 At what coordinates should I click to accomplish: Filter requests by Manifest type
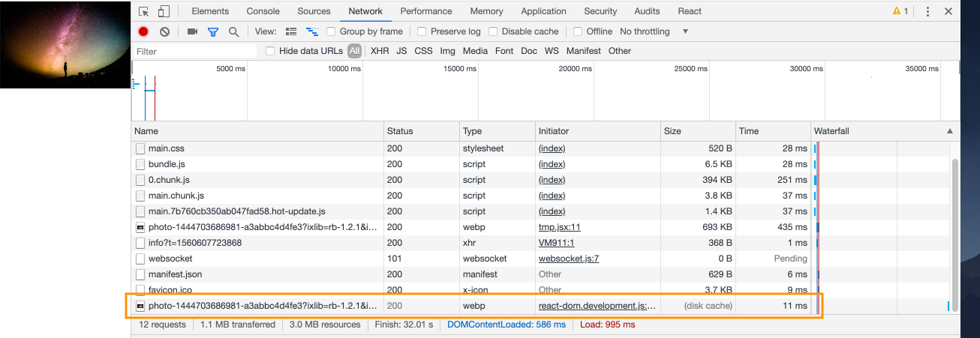[x=584, y=51]
